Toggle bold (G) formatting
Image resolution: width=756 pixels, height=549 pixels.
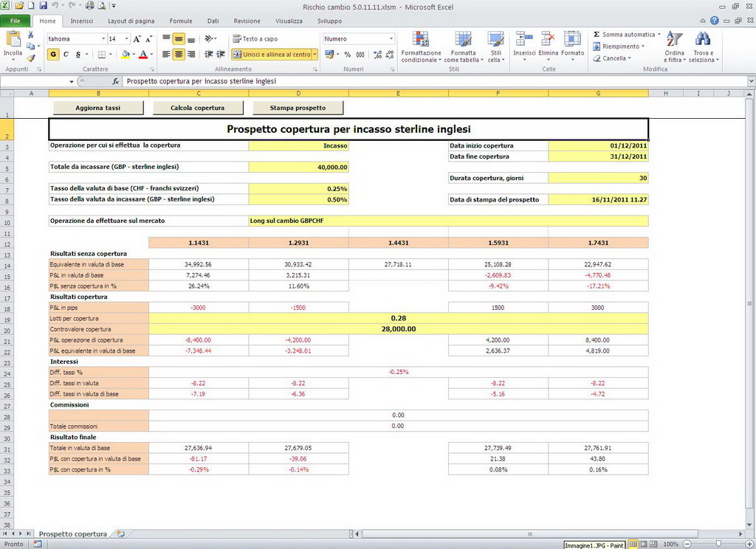coord(53,55)
